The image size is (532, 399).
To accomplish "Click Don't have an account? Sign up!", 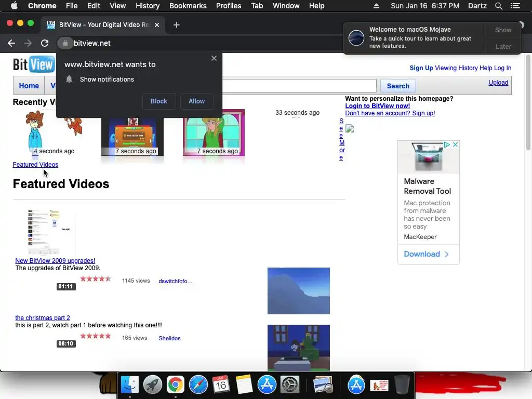I will pyautogui.click(x=390, y=113).
